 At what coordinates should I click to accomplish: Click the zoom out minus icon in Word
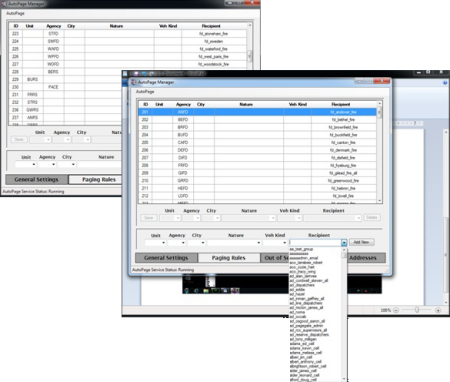[396, 310]
